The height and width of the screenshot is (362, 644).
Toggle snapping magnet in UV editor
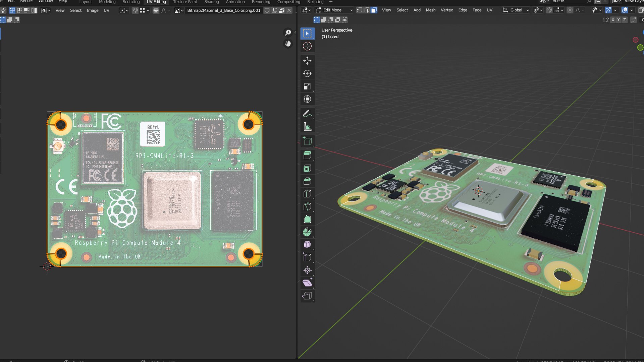pyautogui.click(x=135, y=10)
